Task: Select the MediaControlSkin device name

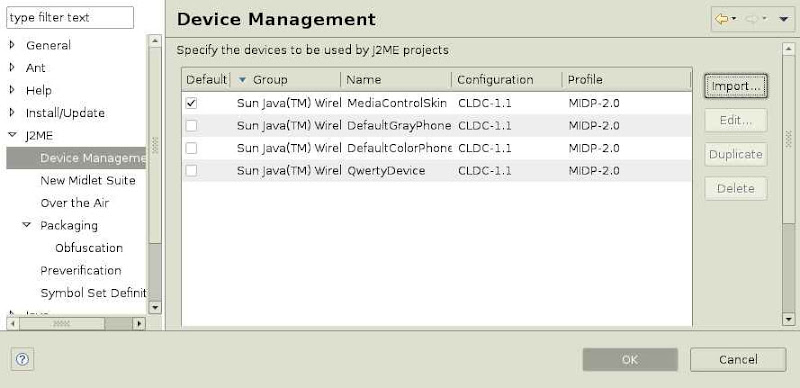Action: (397, 103)
